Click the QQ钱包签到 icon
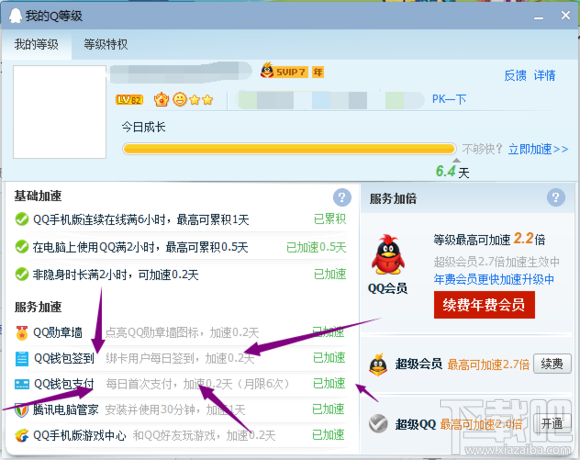580x460 pixels. click(22, 358)
